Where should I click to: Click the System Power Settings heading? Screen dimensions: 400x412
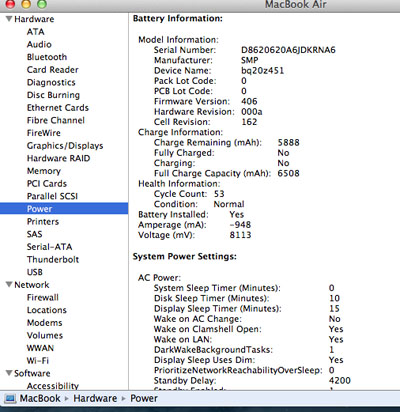tap(185, 257)
